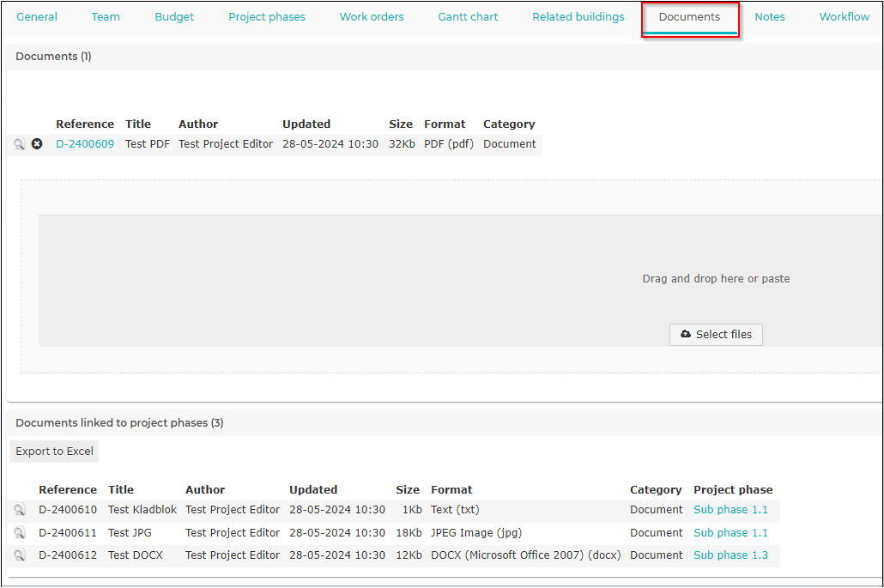Preview the Test Kladblok document
884x588 pixels.
(x=19, y=510)
